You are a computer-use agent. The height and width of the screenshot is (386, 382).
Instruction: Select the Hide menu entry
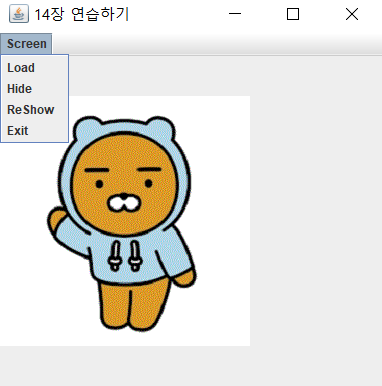click(x=35, y=89)
